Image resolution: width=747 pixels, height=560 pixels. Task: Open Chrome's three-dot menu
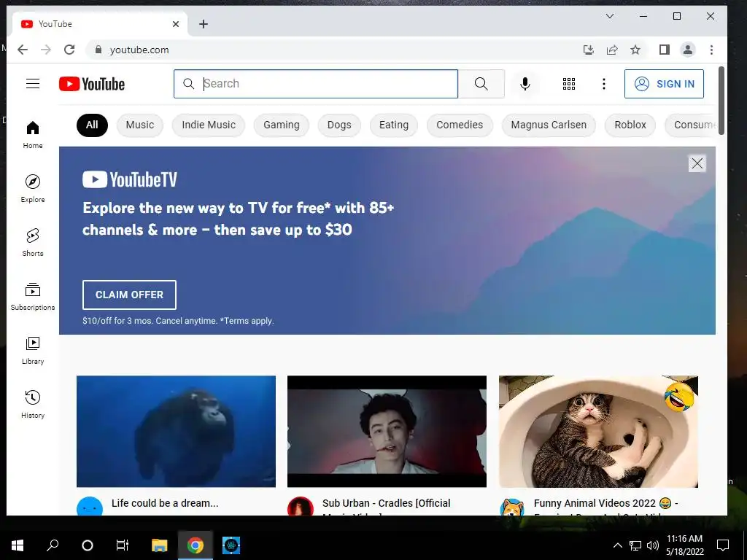point(711,50)
